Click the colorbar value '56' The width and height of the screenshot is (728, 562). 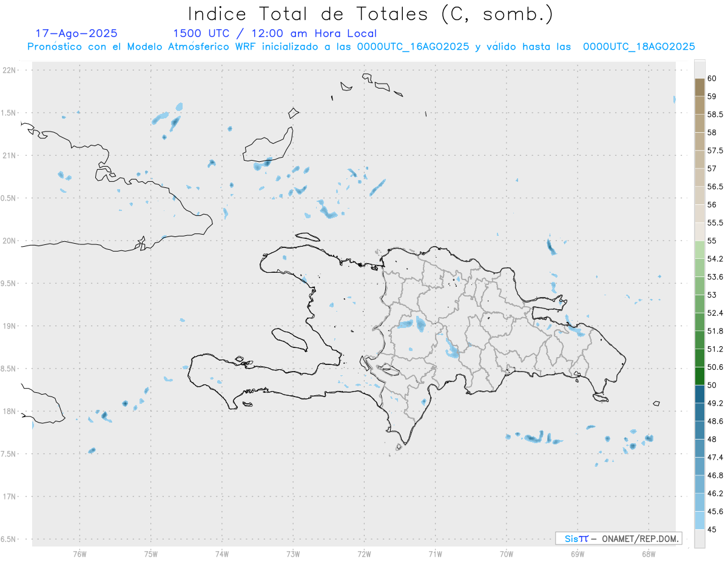pyautogui.click(x=711, y=205)
